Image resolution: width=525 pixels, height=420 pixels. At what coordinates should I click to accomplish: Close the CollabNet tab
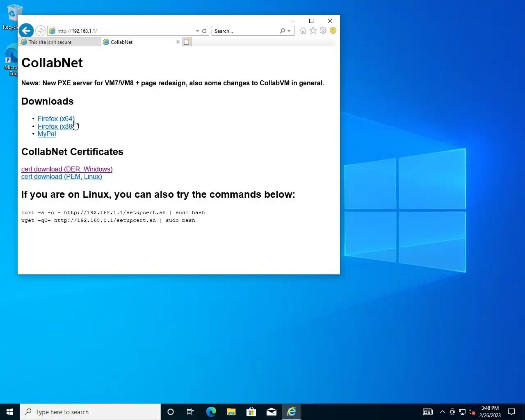click(178, 42)
